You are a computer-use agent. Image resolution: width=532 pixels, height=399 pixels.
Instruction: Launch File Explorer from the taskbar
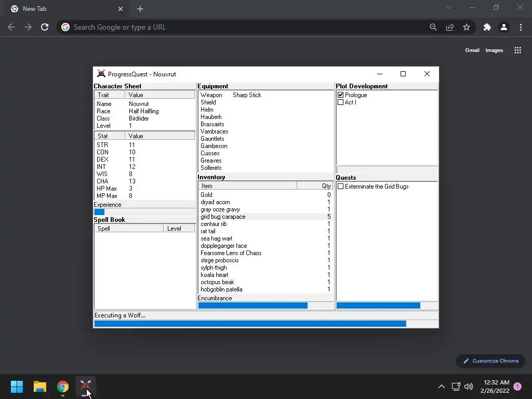(x=39, y=387)
